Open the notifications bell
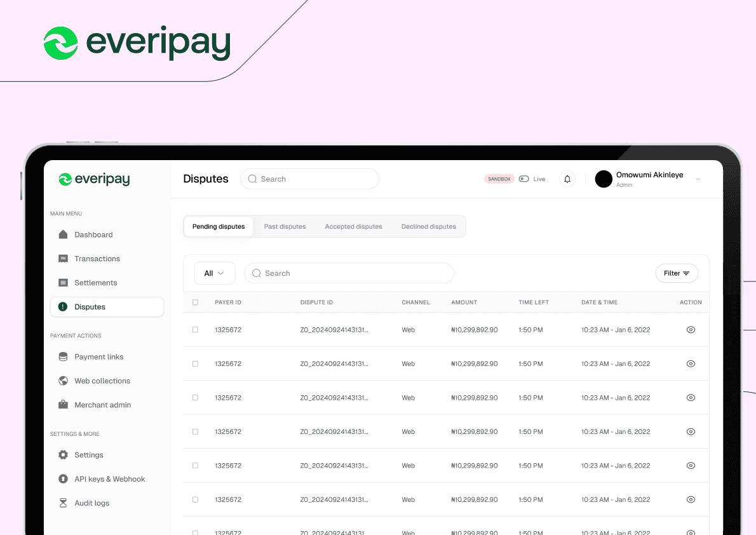This screenshot has width=756, height=535. click(567, 179)
